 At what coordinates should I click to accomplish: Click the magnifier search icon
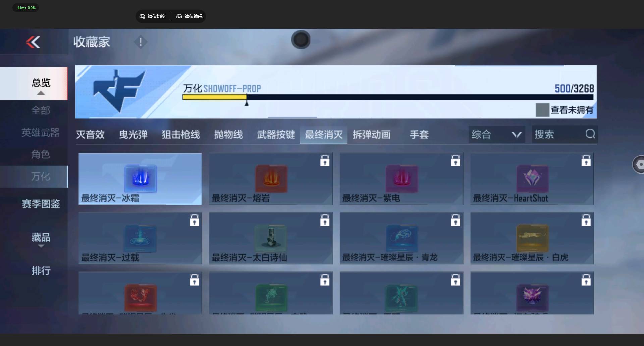pos(590,134)
